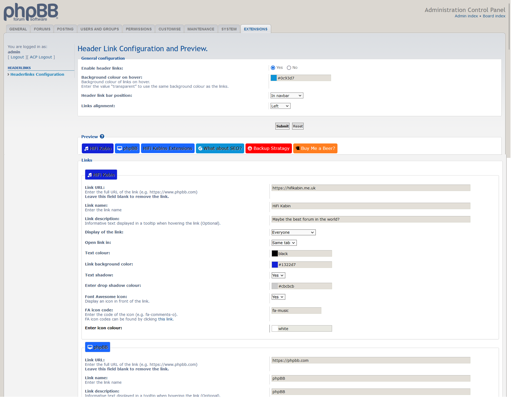
Task: Focus the phpBB Link name field
Action: click(371, 378)
